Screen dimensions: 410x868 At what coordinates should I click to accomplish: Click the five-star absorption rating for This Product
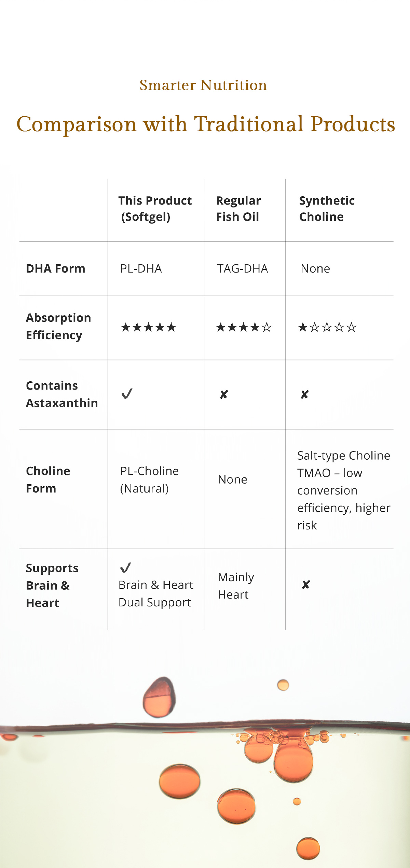coord(149,327)
